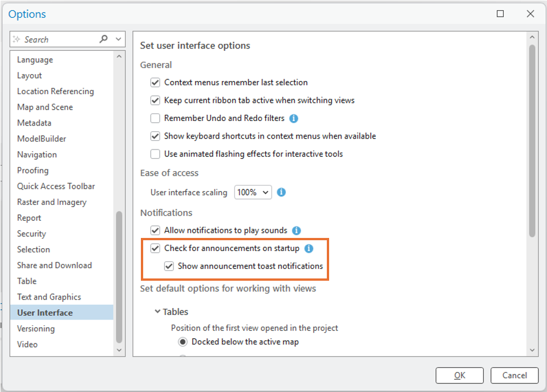Select Map and Scene in the sidebar
This screenshot has width=547, height=392.
point(44,107)
